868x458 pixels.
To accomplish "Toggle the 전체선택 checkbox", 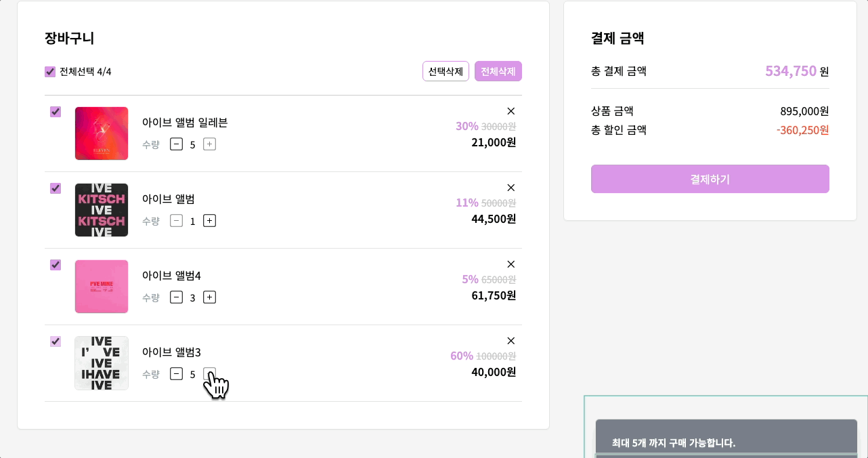I will (50, 72).
